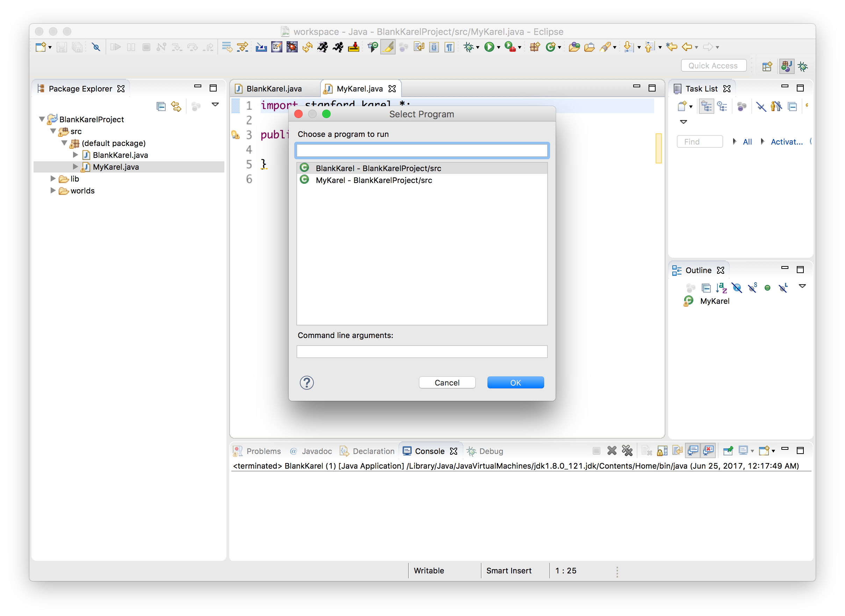Toggle Hide Static Members in Outline
This screenshot has height=616, width=845.
click(x=752, y=287)
